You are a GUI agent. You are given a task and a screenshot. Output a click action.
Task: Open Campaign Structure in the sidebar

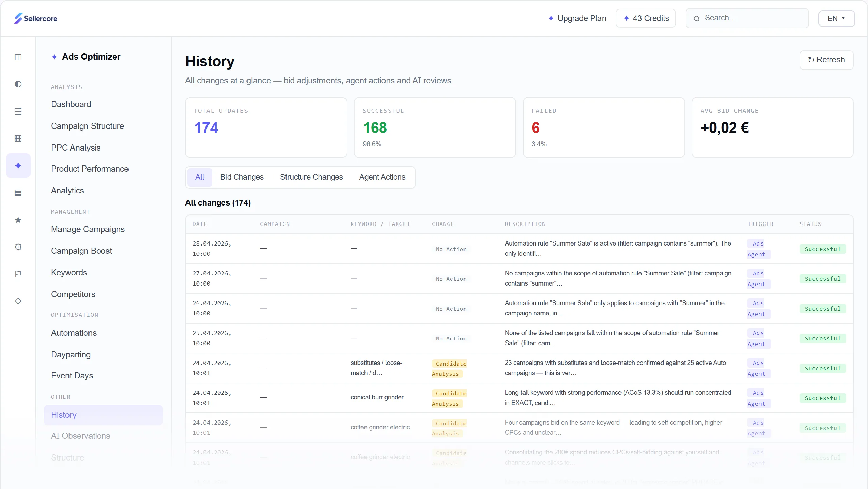[x=87, y=126]
